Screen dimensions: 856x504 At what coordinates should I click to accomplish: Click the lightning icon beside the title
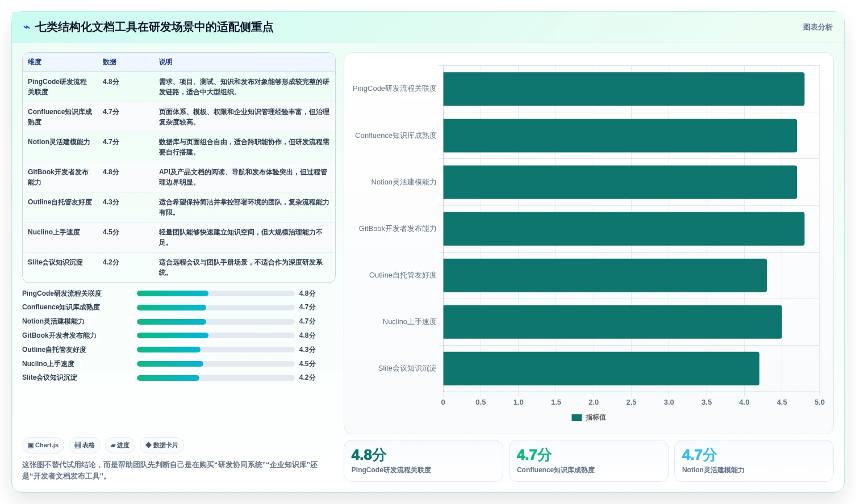27,27
